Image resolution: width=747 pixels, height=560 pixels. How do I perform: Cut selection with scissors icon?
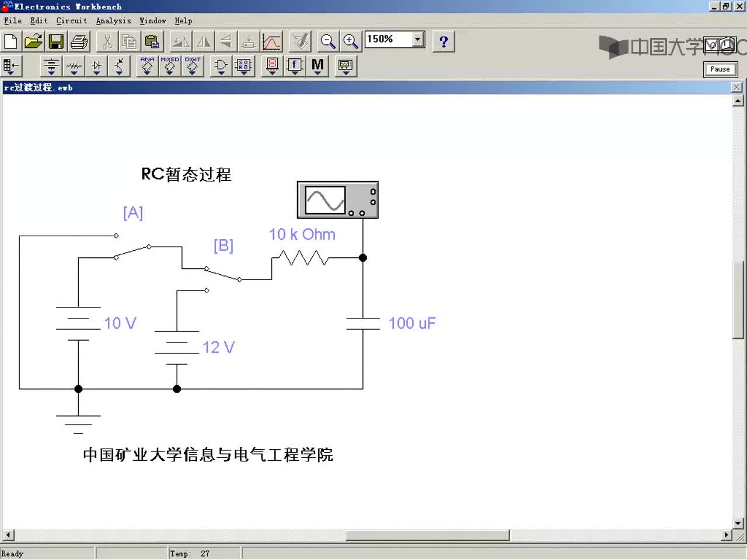[107, 41]
